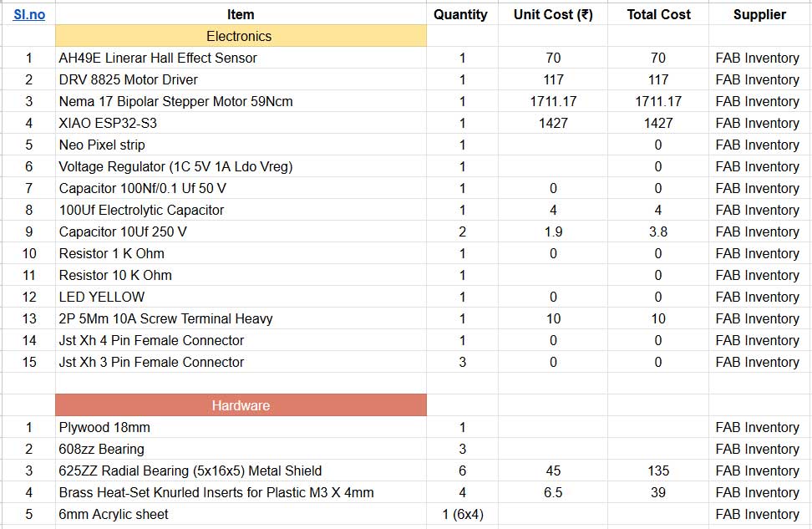Image resolution: width=812 pixels, height=529 pixels.
Task: Select the Item column header cell
Action: click(x=241, y=14)
